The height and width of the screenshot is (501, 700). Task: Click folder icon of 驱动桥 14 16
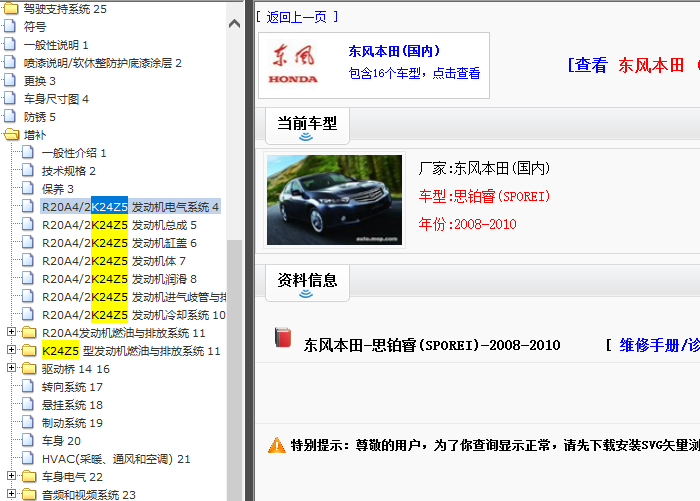pos(29,368)
